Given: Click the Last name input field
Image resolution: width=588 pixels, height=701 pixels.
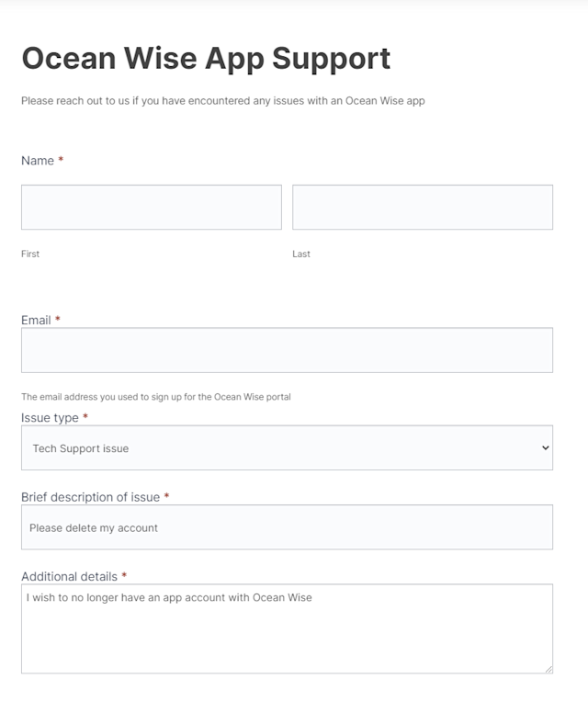Looking at the screenshot, I should point(423,208).
